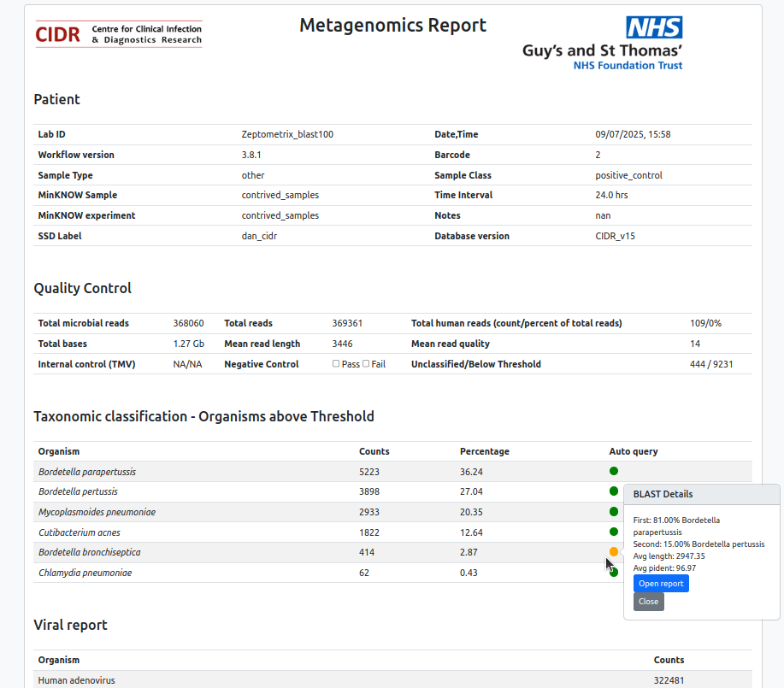This screenshot has height=688, width=784.
Task: Select the Human adenovirus row
Action: [x=77, y=680]
